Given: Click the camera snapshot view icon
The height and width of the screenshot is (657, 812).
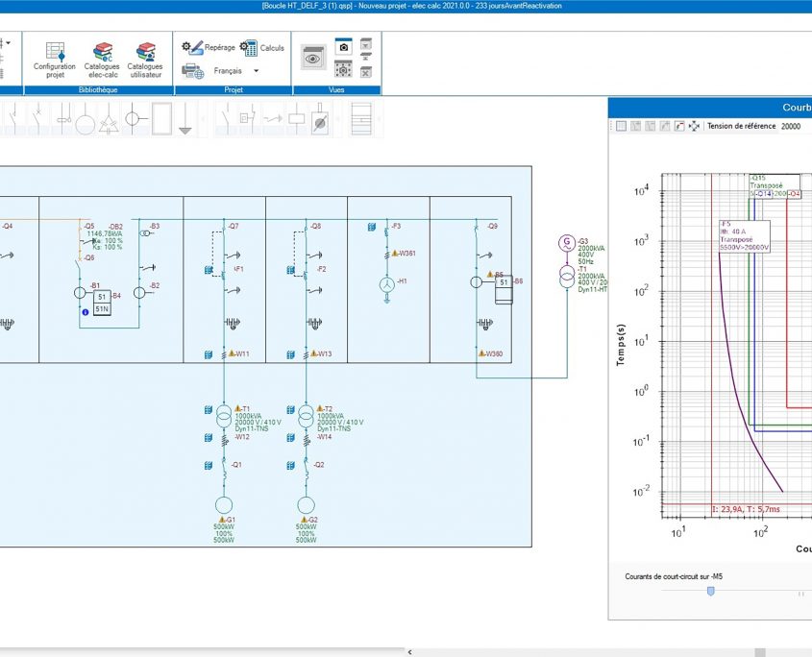Looking at the screenshot, I should pyautogui.click(x=343, y=47).
